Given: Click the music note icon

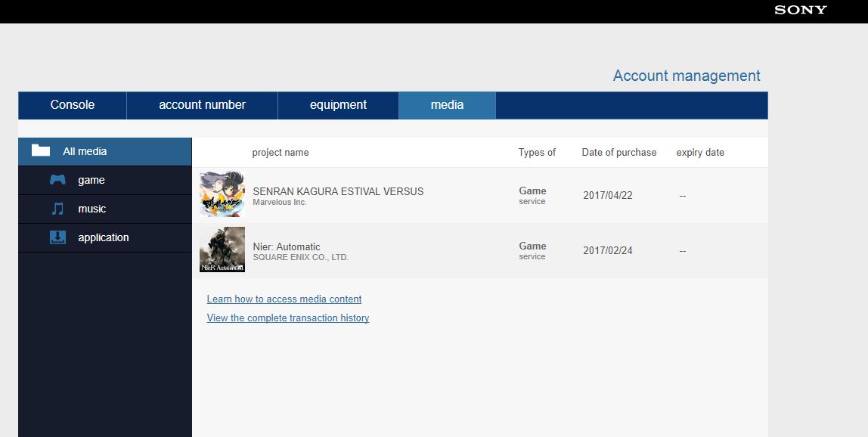Looking at the screenshot, I should (x=57, y=209).
